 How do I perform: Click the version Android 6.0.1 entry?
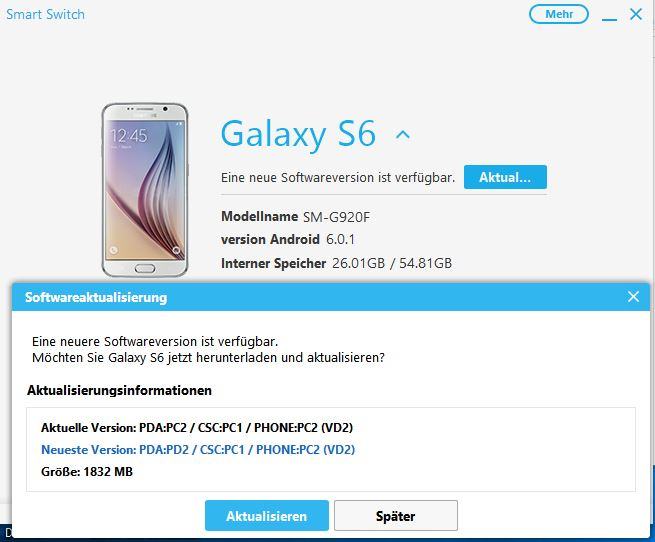pos(288,239)
